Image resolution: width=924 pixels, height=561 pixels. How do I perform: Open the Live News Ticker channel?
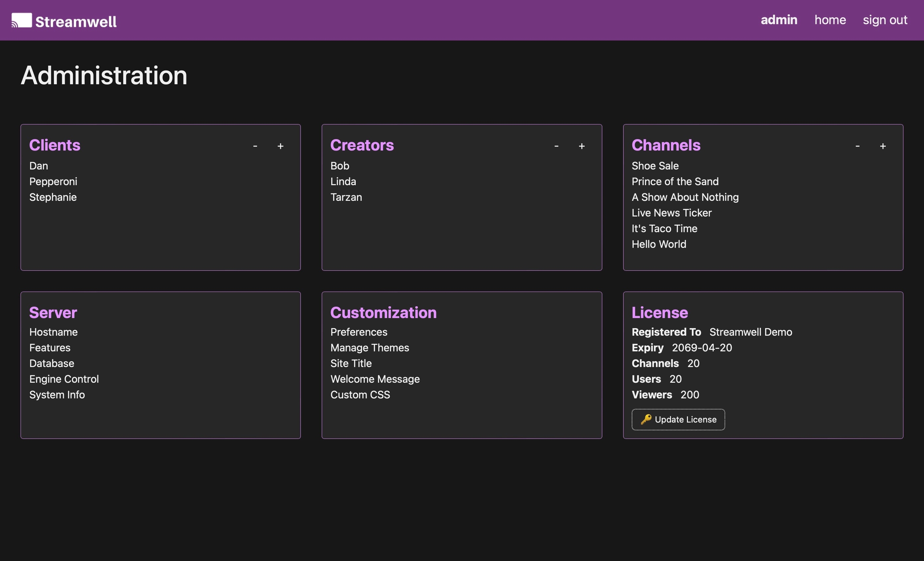[x=671, y=213]
